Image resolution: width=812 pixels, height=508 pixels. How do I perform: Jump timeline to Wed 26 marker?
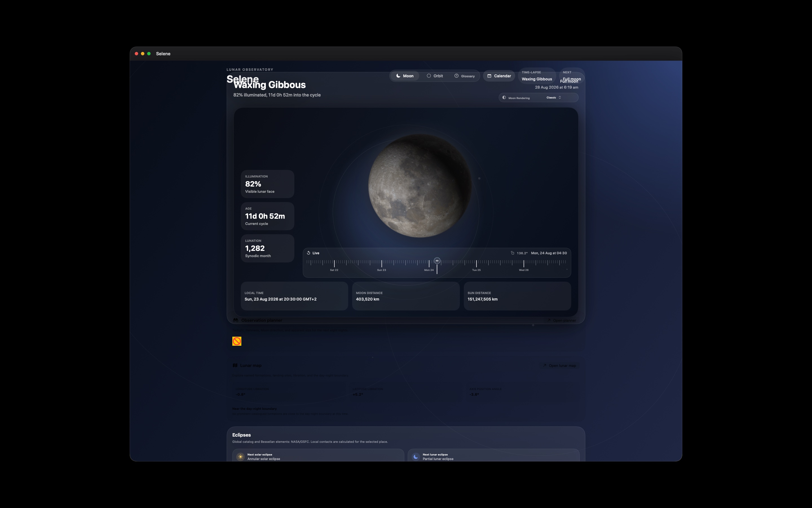(x=524, y=270)
